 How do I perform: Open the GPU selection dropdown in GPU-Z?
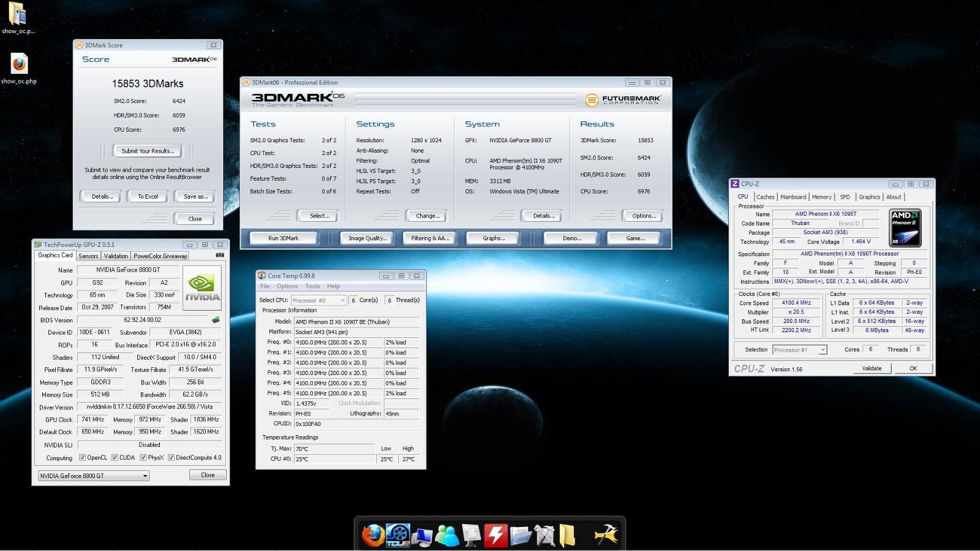(94, 476)
